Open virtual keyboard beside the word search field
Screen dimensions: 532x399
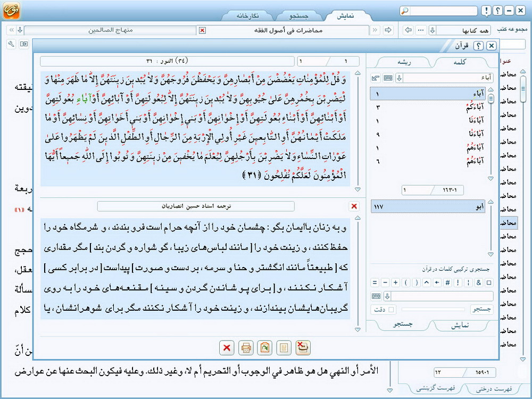click(388, 78)
